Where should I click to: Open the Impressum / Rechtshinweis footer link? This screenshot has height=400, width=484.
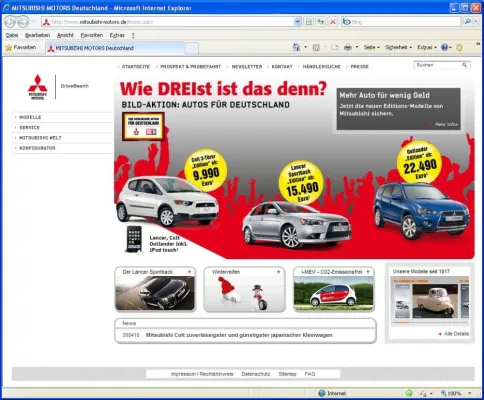(202, 374)
